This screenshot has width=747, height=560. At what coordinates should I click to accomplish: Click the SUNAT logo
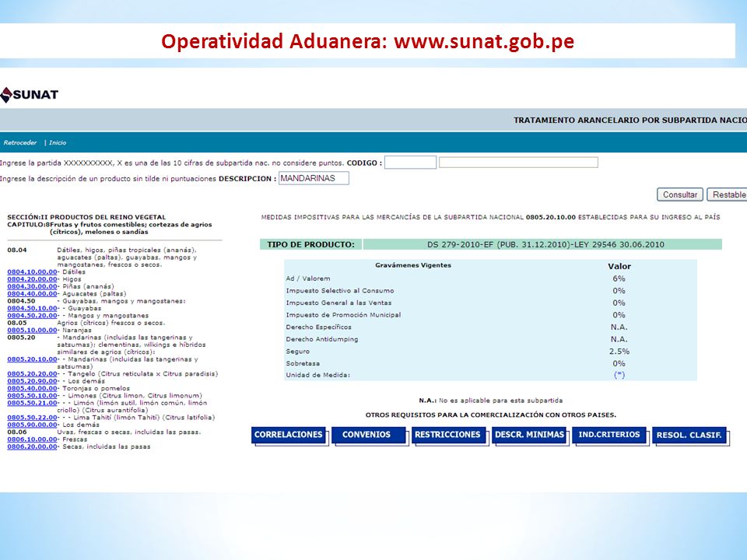tap(29, 94)
